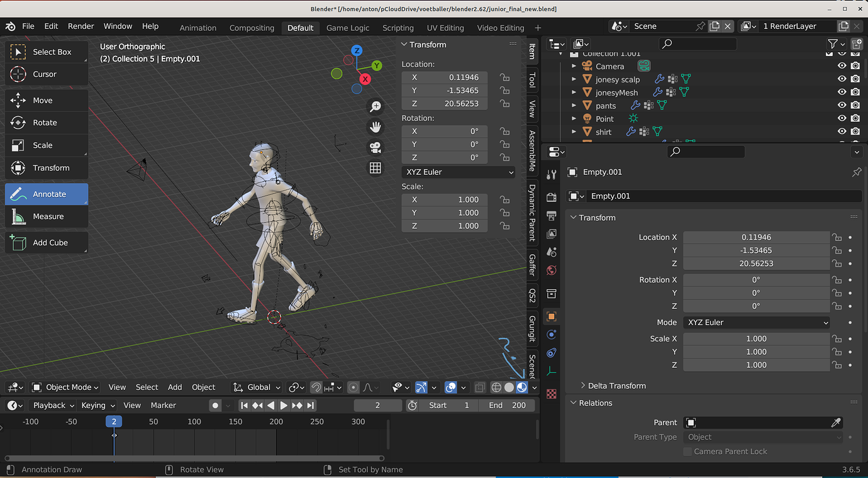
Task: Switch to the Scale tool
Action: point(47,145)
